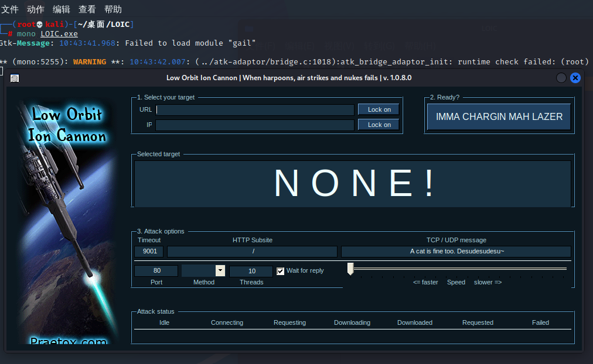Click the Port field showing 80
Viewport: 593px width, 364px height.
(156, 271)
